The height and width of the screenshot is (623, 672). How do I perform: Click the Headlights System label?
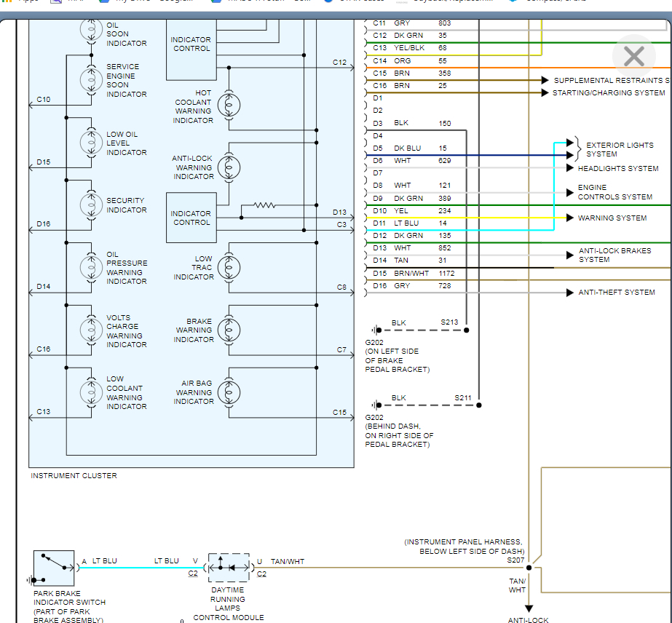click(x=618, y=169)
